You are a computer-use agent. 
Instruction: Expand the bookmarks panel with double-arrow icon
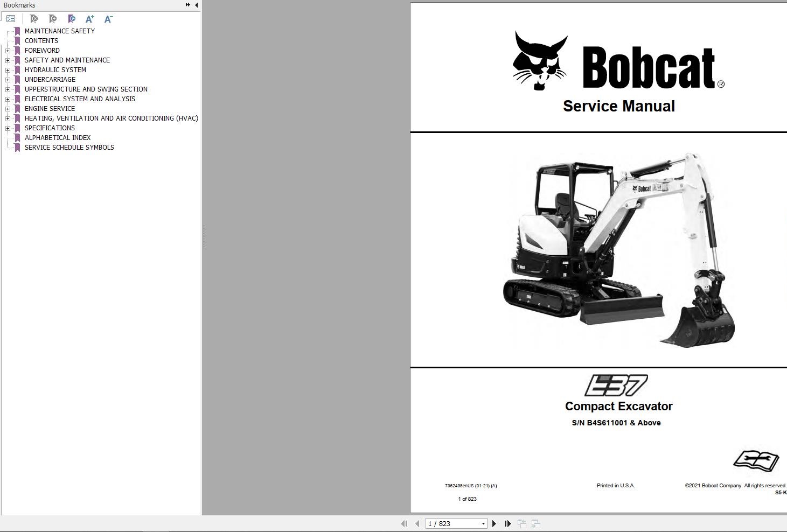187,5
